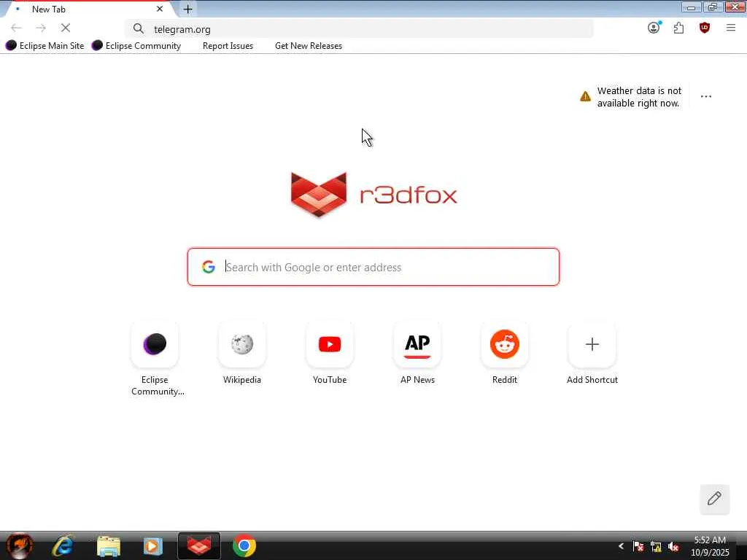Viewport: 747px width, 560px height.
Task: Go back to previous page
Action: 16,28
